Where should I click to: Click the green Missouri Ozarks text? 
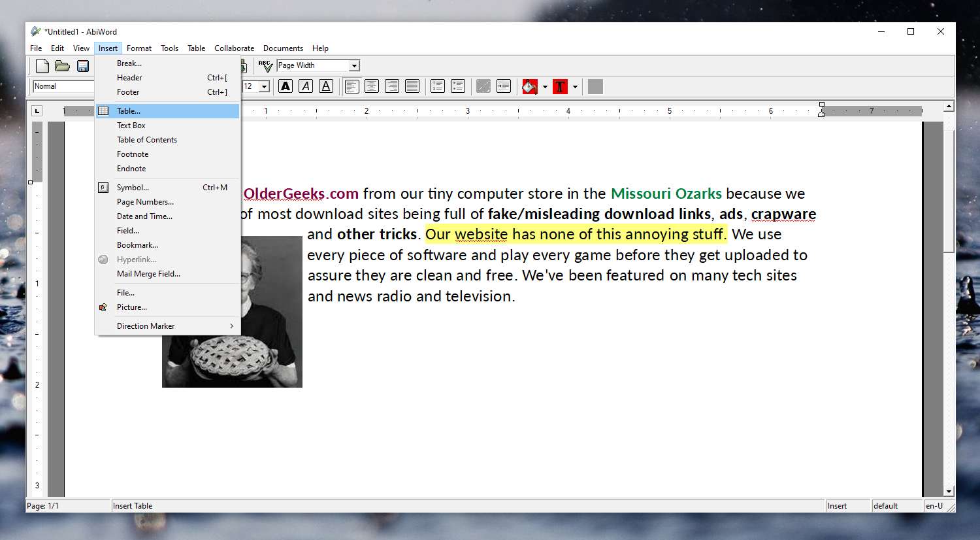point(666,194)
